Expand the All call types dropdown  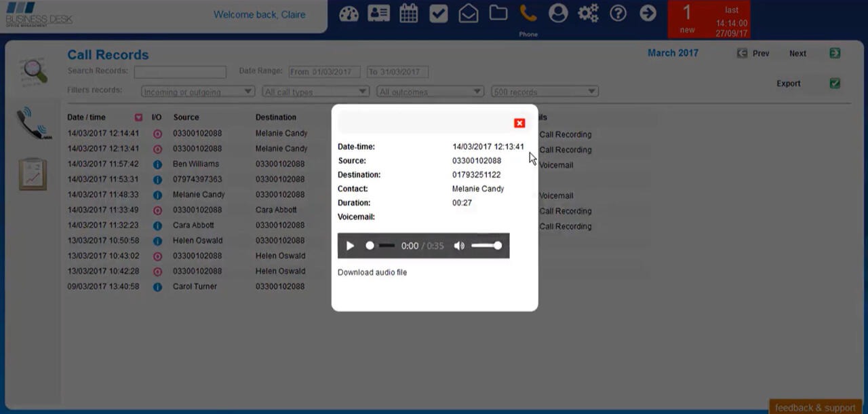(x=315, y=92)
